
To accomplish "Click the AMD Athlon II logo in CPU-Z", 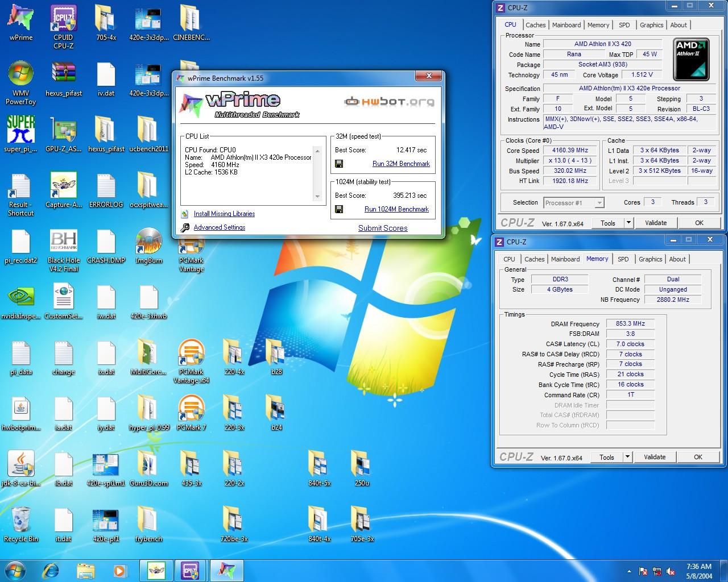I will click(x=691, y=59).
